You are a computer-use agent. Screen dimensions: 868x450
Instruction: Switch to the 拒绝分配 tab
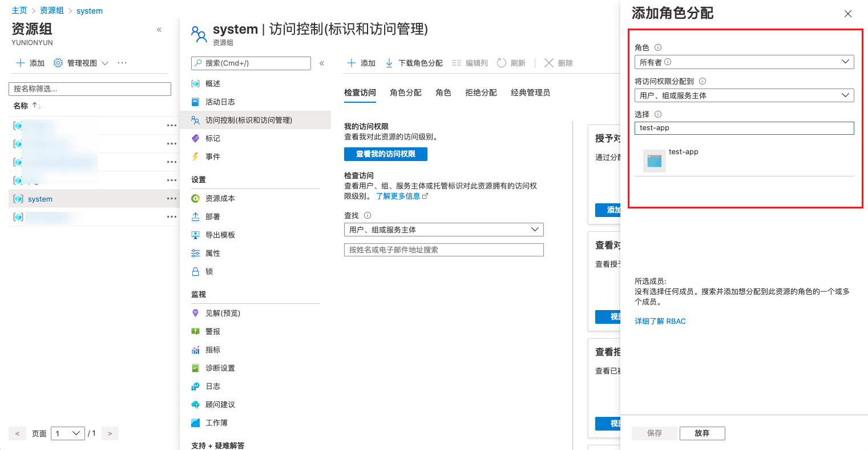[x=481, y=93]
